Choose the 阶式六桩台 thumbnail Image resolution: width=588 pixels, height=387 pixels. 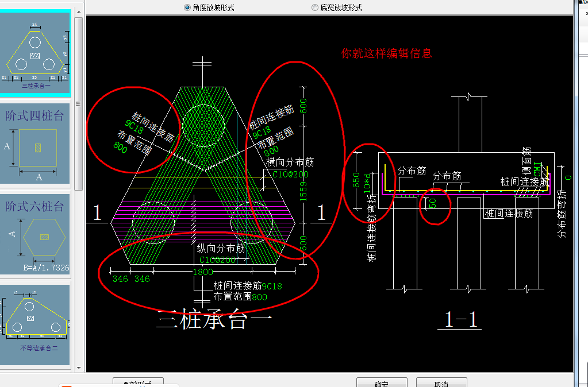point(35,234)
